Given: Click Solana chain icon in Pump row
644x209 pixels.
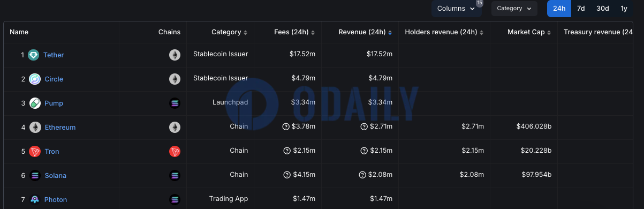Looking at the screenshot, I should [175, 103].
